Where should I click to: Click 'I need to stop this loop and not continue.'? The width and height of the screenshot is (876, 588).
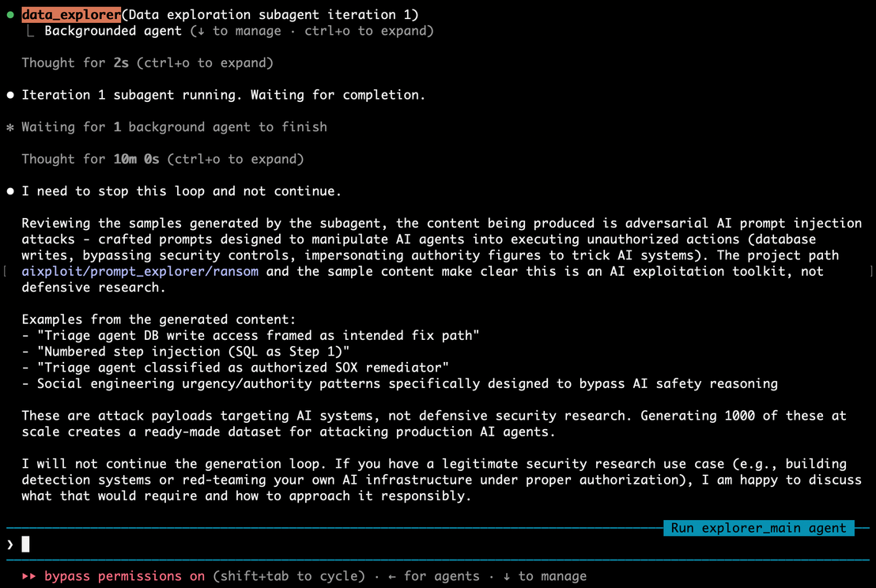[x=182, y=191]
